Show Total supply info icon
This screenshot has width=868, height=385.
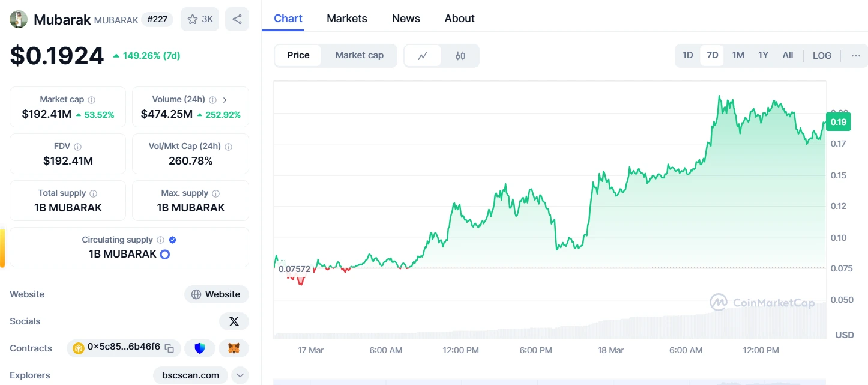coord(93,193)
